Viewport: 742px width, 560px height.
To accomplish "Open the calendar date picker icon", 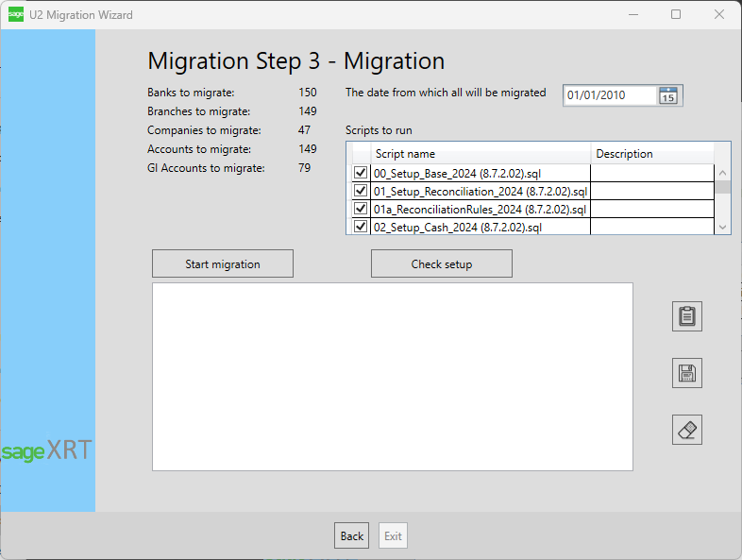I will click(668, 95).
